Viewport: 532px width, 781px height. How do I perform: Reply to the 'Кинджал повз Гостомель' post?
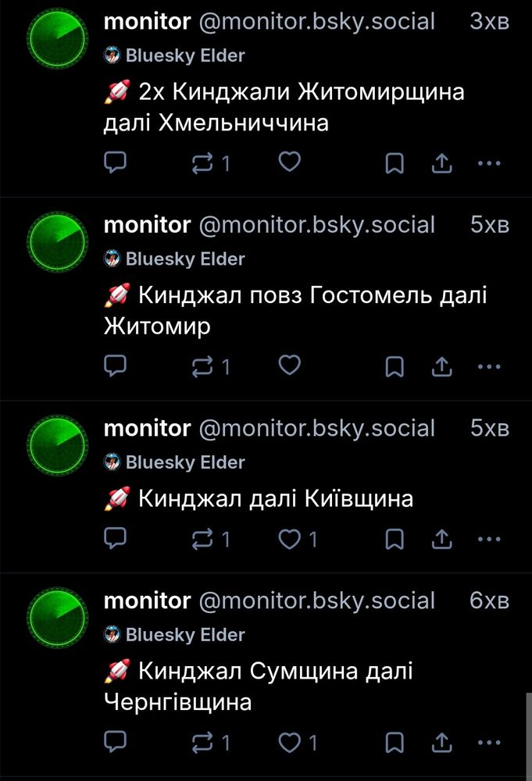coord(115,366)
